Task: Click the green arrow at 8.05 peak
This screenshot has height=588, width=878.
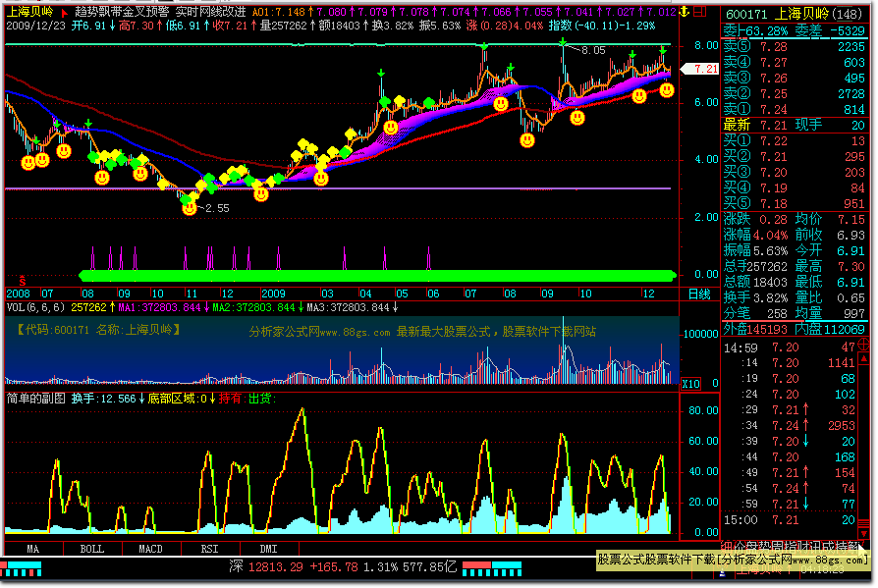Action: click(562, 42)
